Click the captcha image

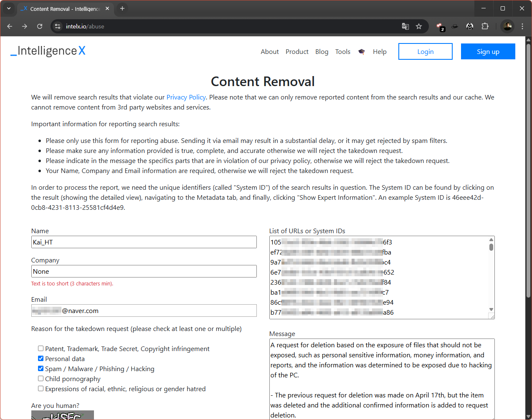point(63,415)
